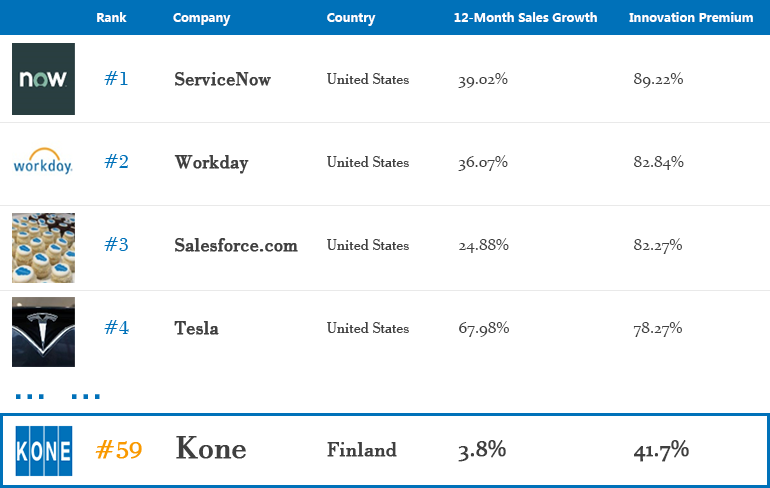Click the orange #59 rank

click(x=119, y=450)
